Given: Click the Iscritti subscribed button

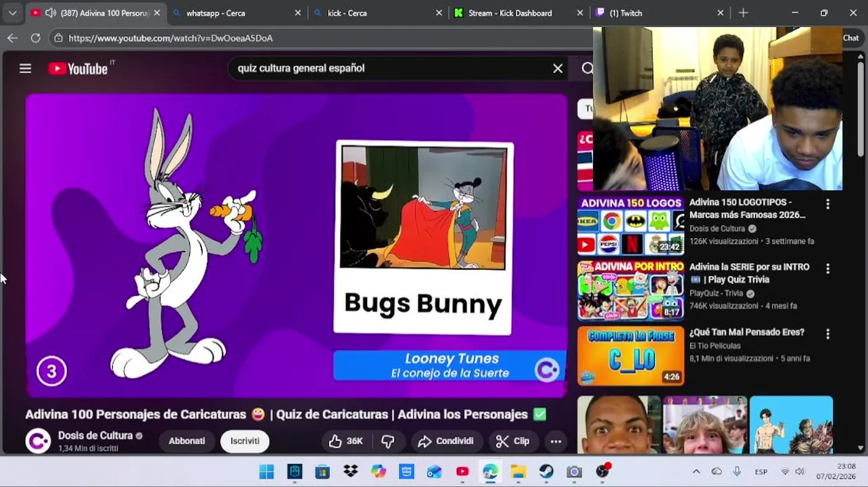Looking at the screenshot, I should click(245, 441).
